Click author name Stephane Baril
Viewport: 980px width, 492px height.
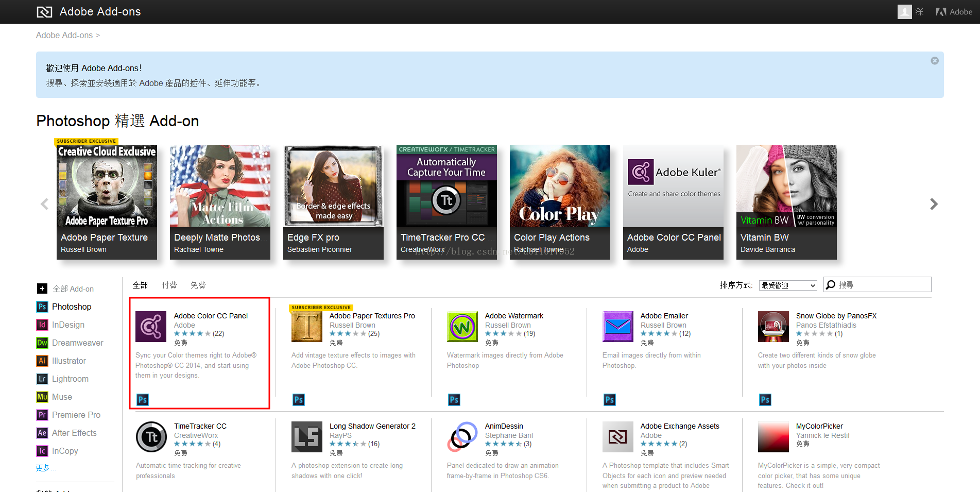[509, 435]
